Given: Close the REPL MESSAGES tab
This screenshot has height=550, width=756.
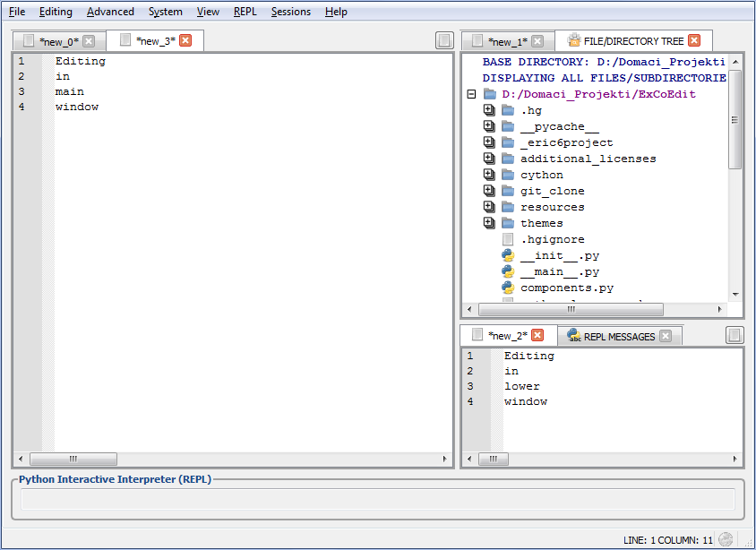Looking at the screenshot, I should click(x=665, y=336).
